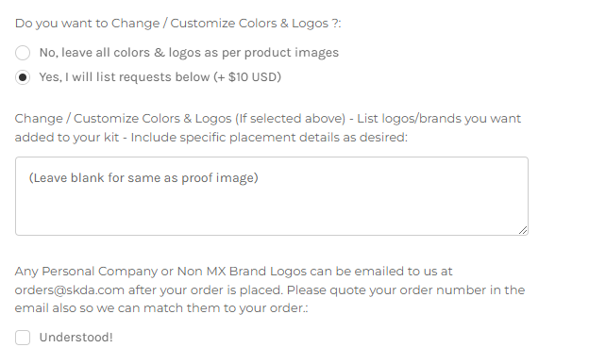This screenshot has width=589, height=364.
Task: Click inside the logo customization text area
Action: pos(272,196)
